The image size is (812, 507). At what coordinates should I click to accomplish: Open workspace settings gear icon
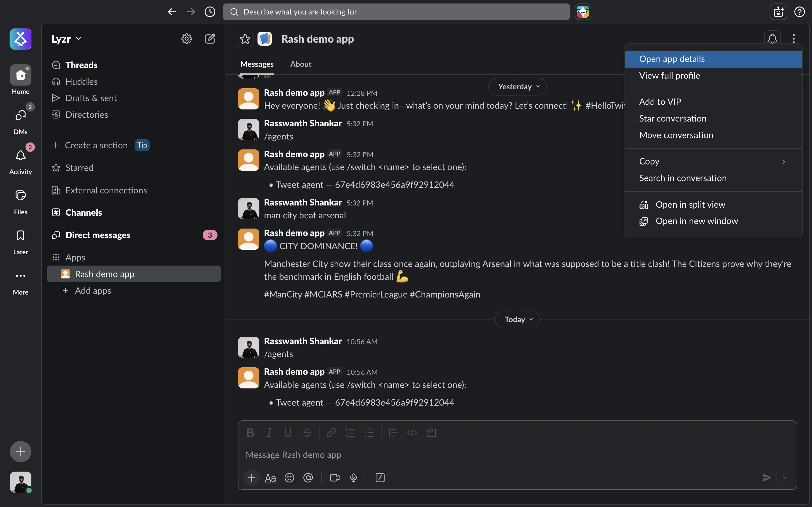[x=187, y=39]
